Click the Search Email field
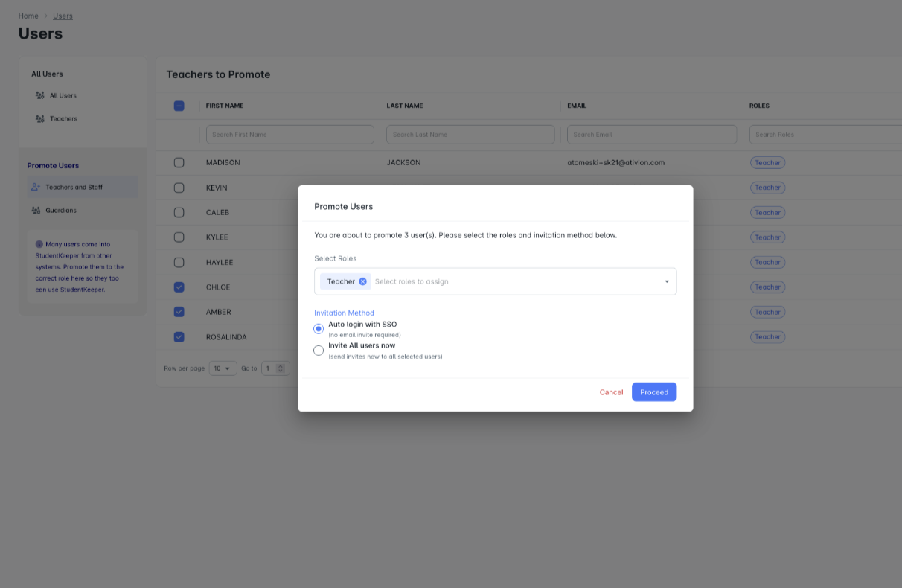This screenshot has height=588, width=902. 652,135
